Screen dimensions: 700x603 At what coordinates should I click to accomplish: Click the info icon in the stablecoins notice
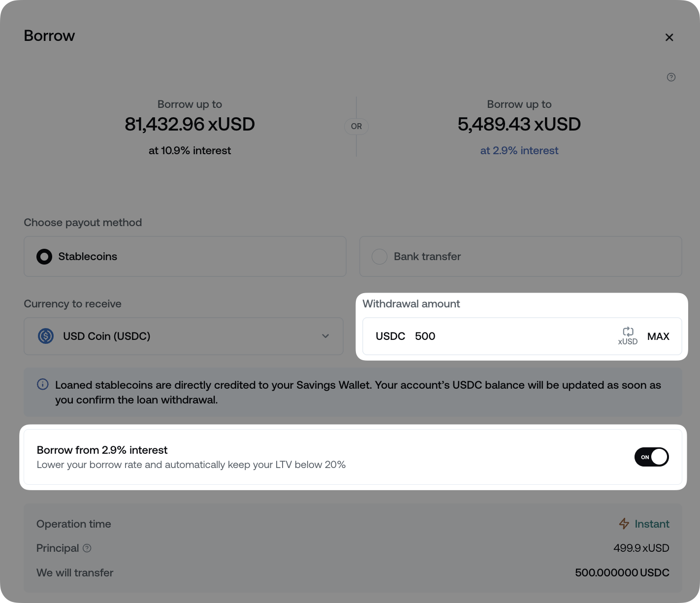[42, 385]
